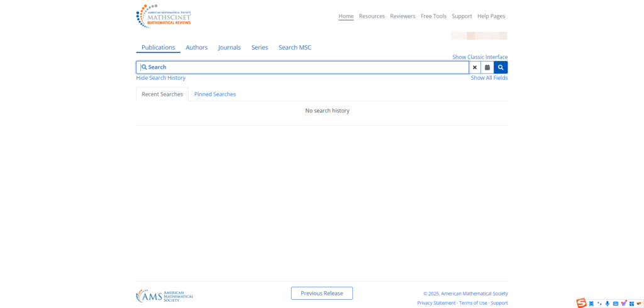Open the IME soft keyboard icon
Image resolution: width=644 pixels, height=308 pixels.
616,304
